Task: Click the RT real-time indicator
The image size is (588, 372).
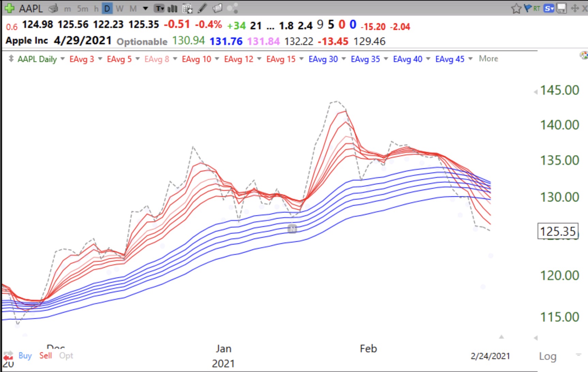Action: click(537, 9)
